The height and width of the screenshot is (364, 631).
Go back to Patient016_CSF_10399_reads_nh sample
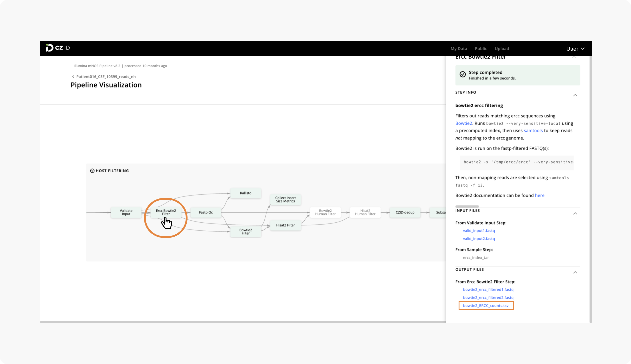[106, 77]
